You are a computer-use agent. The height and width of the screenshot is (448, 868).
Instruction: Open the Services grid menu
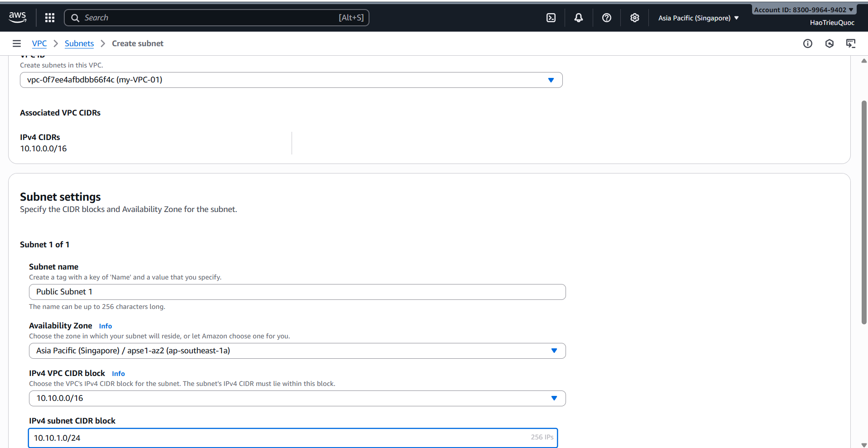click(x=49, y=17)
